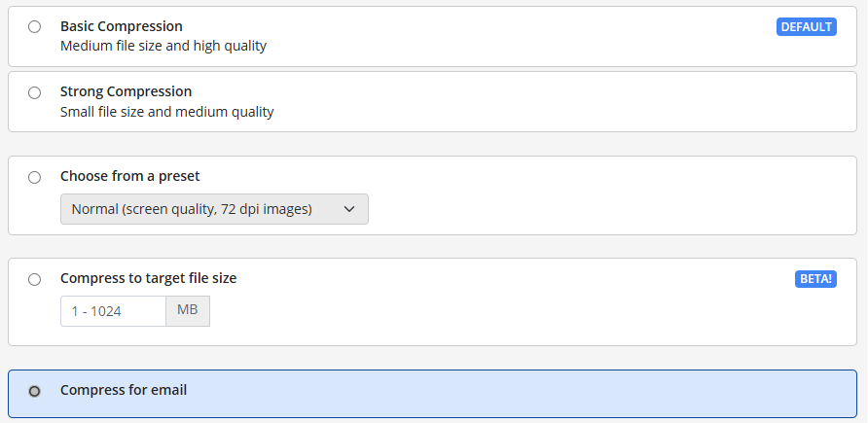Focus the 1 - 1024 file size input
This screenshot has width=868, height=423.
(113, 311)
